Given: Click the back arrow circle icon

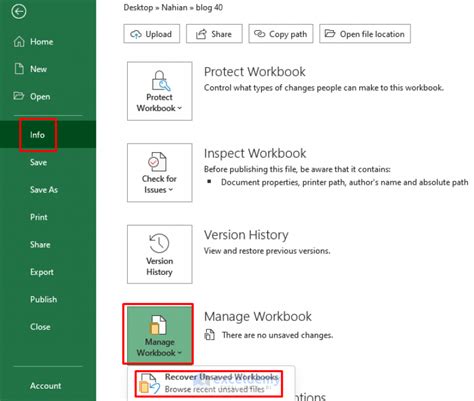Looking at the screenshot, I should click(19, 12).
